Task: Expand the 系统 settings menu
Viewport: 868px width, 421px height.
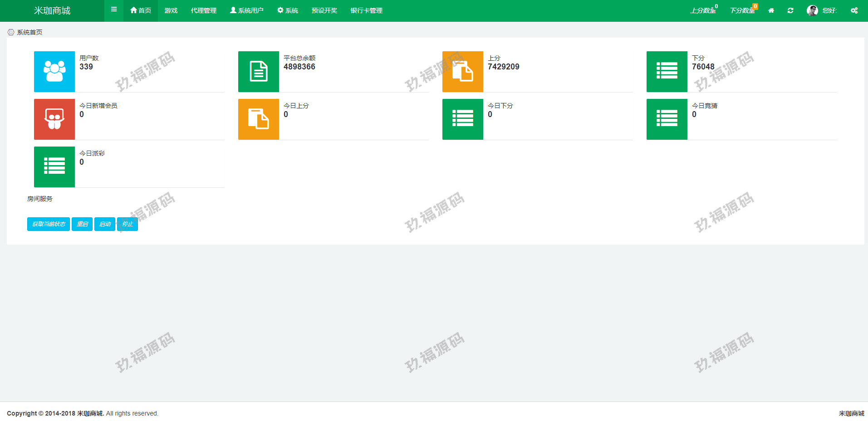Action: 288,10
